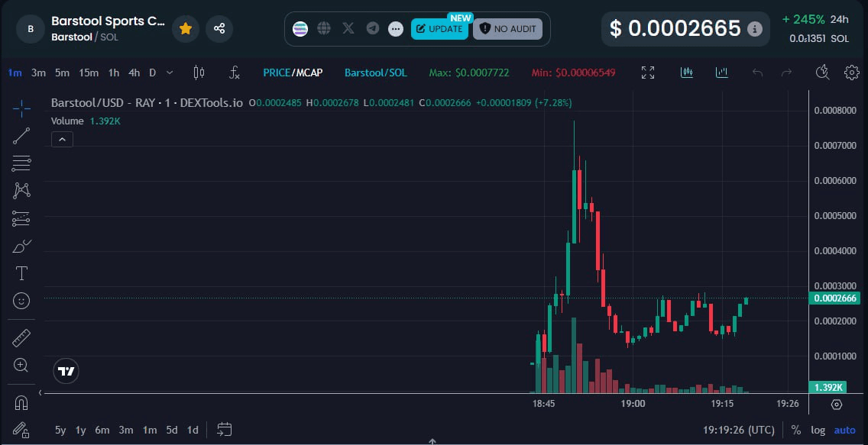The height and width of the screenshot is (445, 868).
Task: Redo the last chart action
Action: (786, 73)
